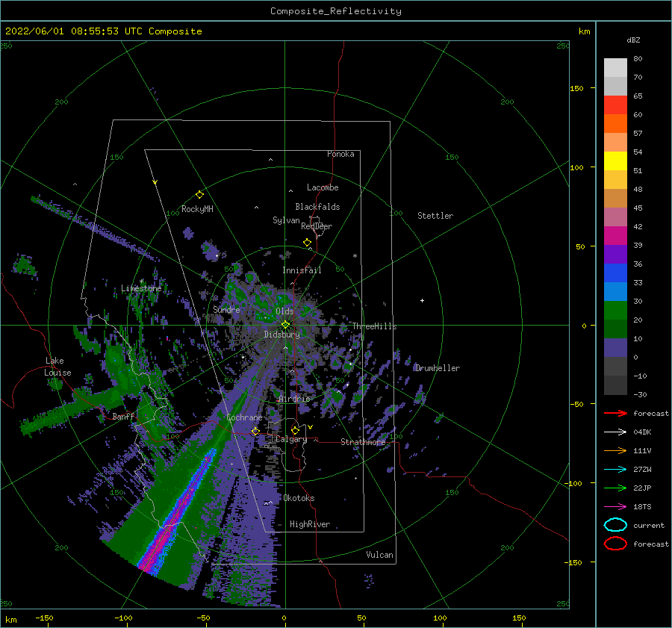Click the Blackfalds town label
Screen dimensions: 672x628
coord(317,207)
